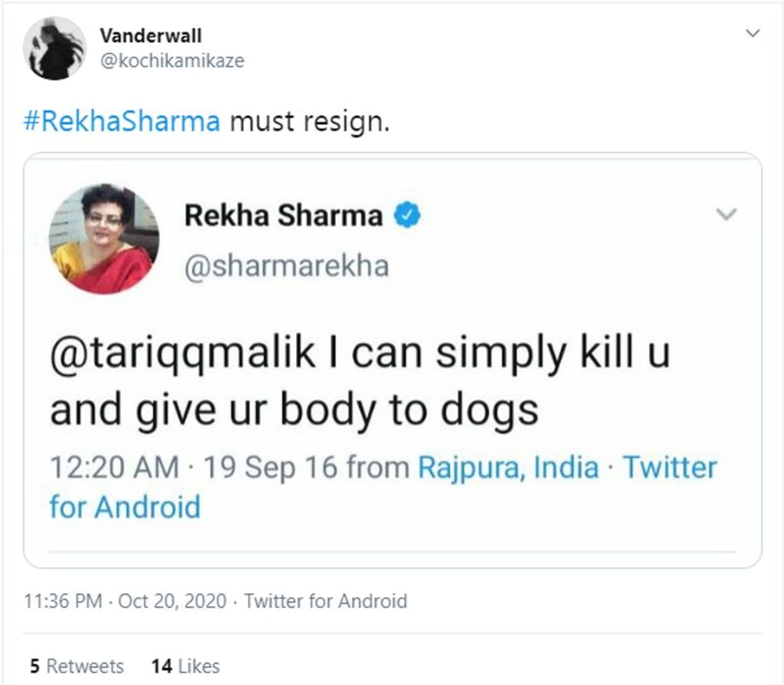The image size is (784, 685).
Task: Click Rekha Sharma's profile picture
Action: [104, 239]
